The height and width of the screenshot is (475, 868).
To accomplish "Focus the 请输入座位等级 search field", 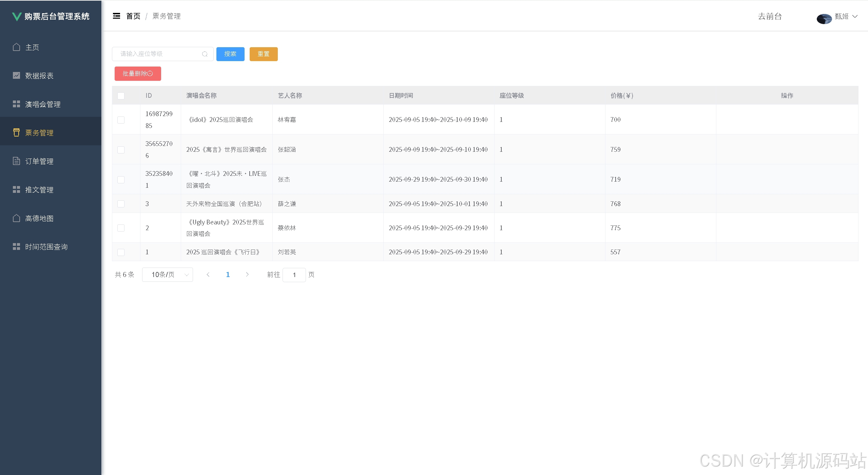I will click(163, 54).
